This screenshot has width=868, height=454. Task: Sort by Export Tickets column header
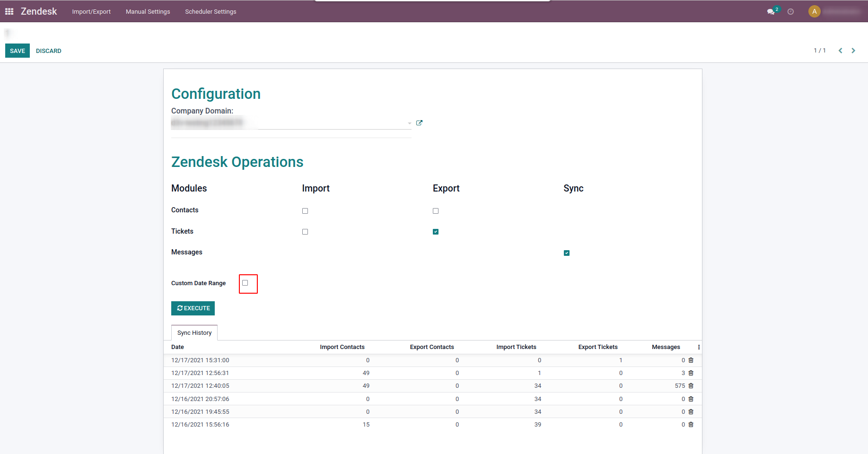(x=598, y=347)
